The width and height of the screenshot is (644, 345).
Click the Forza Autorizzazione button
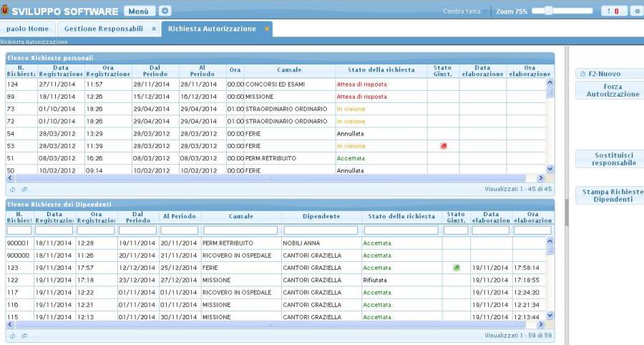coord(610,90)
